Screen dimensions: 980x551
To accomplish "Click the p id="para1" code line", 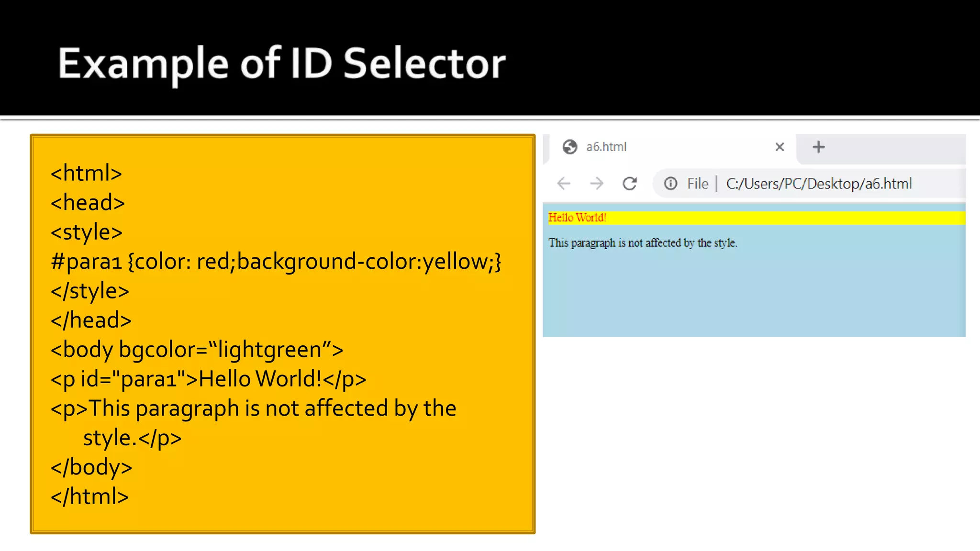I will pyautogui.click(x=209, y=379).
